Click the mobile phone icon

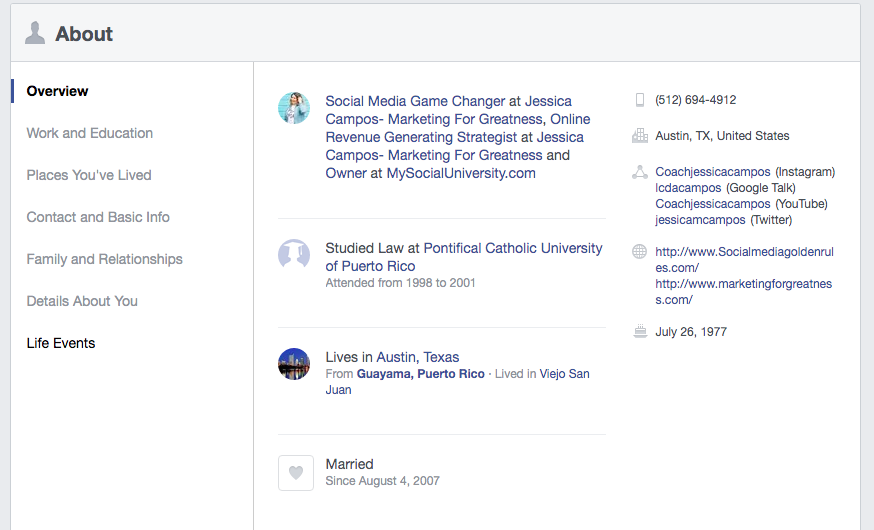click(x=640, y=100)
